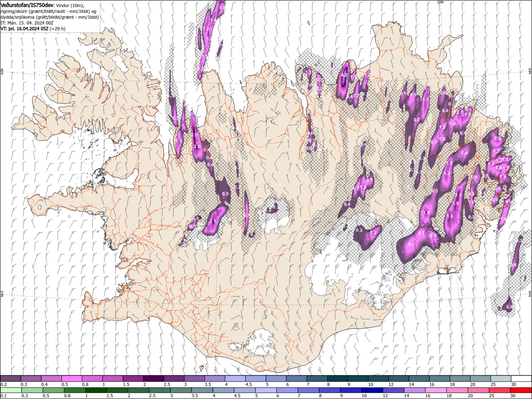
Task: Click upper legend swatch between 6 and 7
Action: (x=296, y=379)
